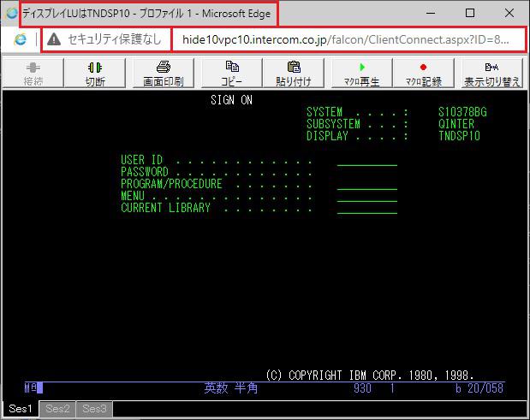The width and height of the screenshot is (530, 420).
Task: Click the 切断 disconnect toolbar button
Action: [x=95, y=74]
